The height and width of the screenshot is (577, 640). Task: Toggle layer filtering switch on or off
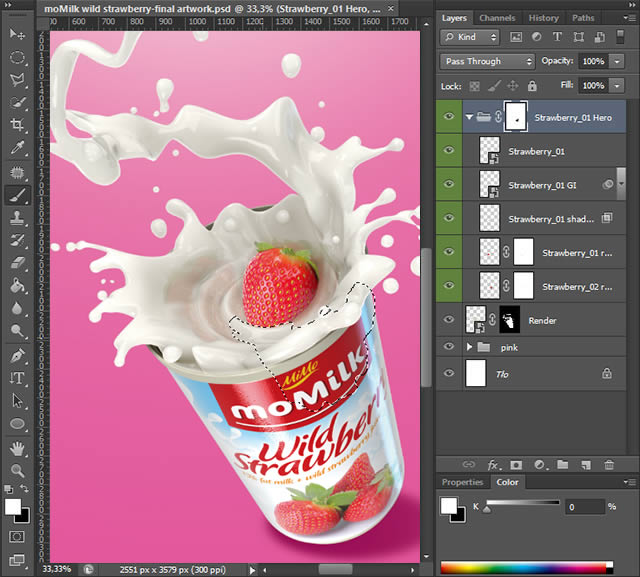[620, 37]
